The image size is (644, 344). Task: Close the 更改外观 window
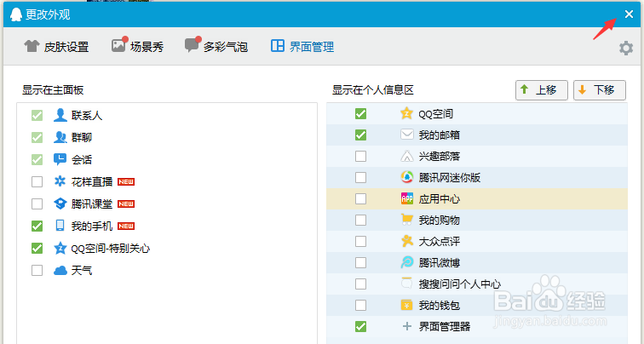pyautogui.click(x=629, y=14)
